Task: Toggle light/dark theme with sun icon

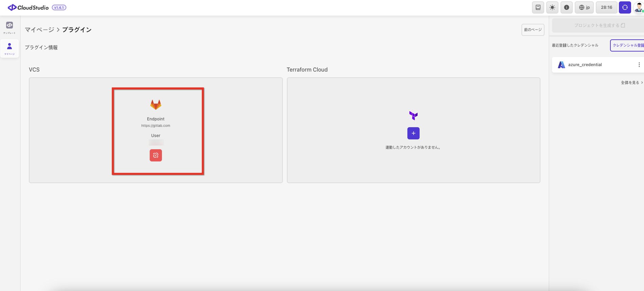Action: [x=552, y=7]
